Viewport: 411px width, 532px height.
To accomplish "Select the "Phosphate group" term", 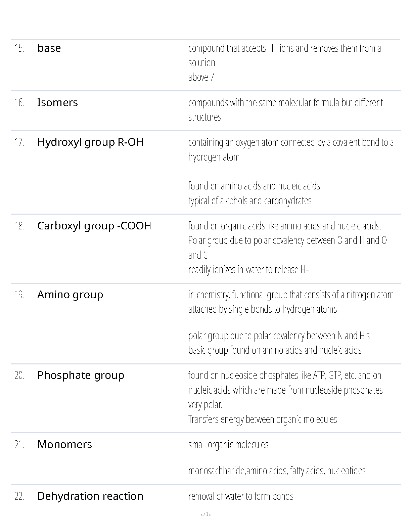I will click(x=81, y=375).
